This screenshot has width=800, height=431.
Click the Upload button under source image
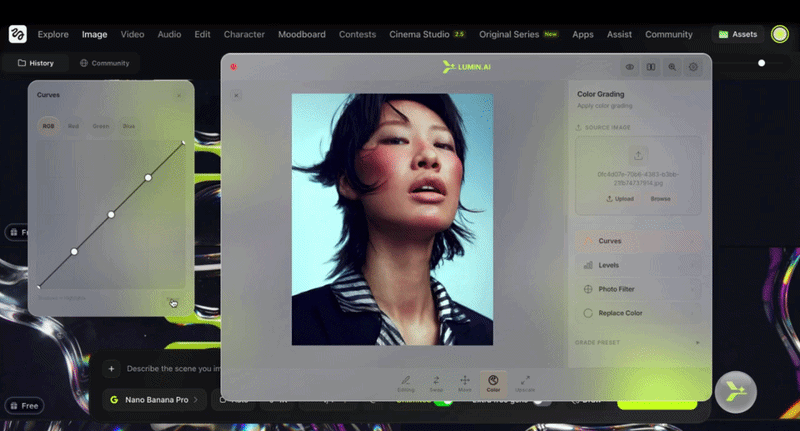[x=620, y=199]
